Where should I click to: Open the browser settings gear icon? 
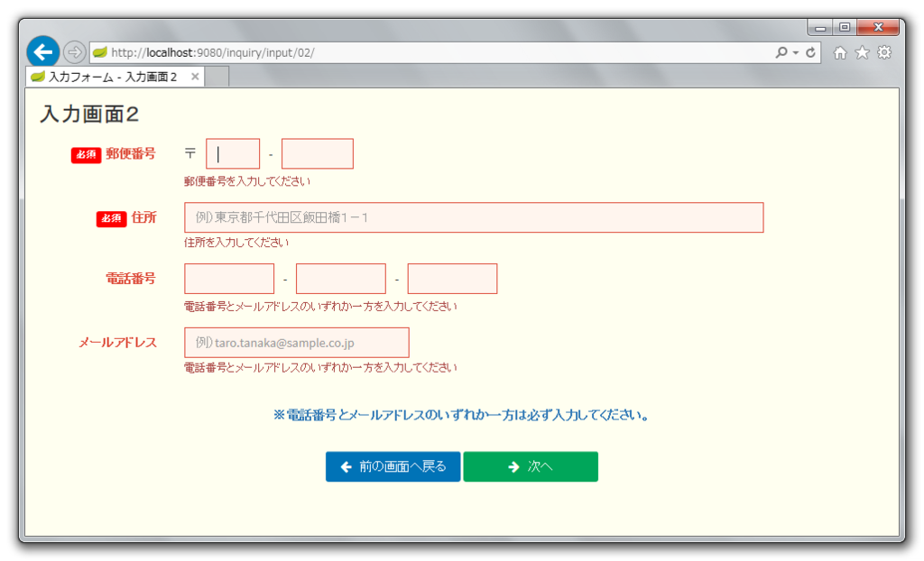coord(884,52)
